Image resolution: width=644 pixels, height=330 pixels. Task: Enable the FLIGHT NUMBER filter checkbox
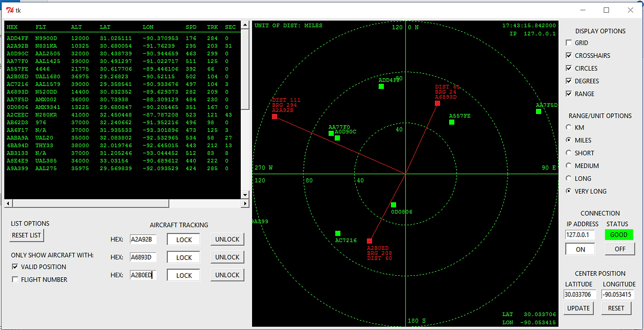[15, 279]
